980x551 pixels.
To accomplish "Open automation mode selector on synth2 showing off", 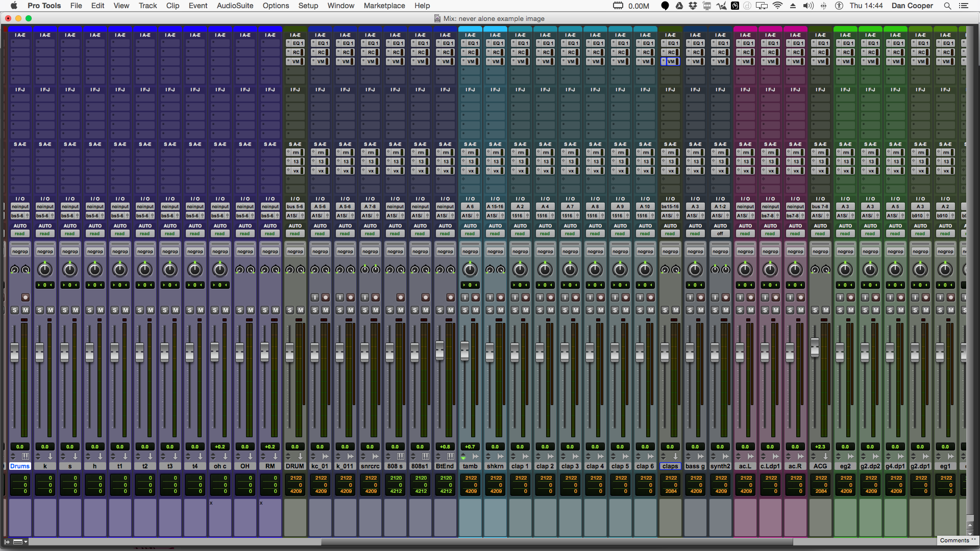I will point(720,234).
